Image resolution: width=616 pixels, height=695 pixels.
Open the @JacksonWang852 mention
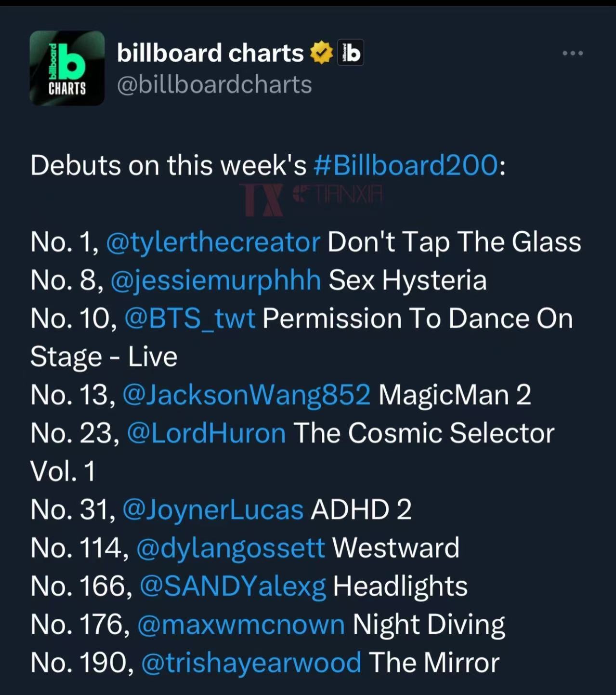(246, 394)
